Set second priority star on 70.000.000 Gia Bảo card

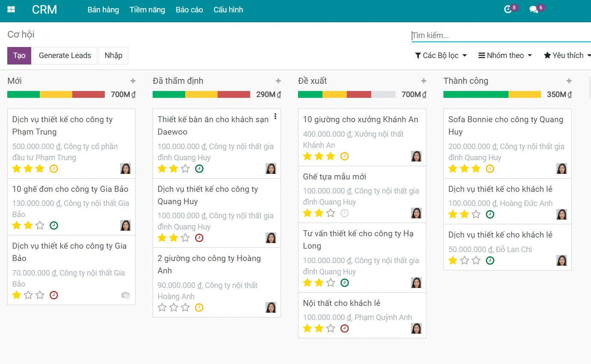[28, 295]
